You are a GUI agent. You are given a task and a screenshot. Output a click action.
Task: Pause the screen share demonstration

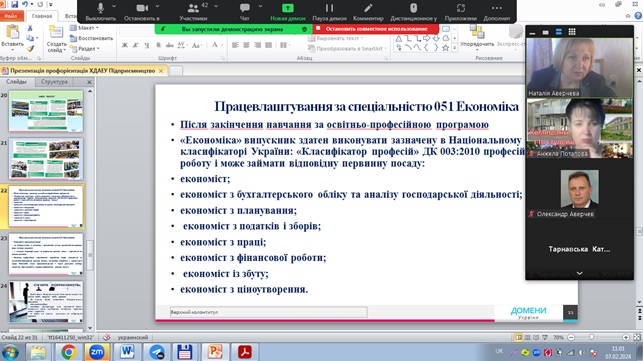(x=329, y=8)
